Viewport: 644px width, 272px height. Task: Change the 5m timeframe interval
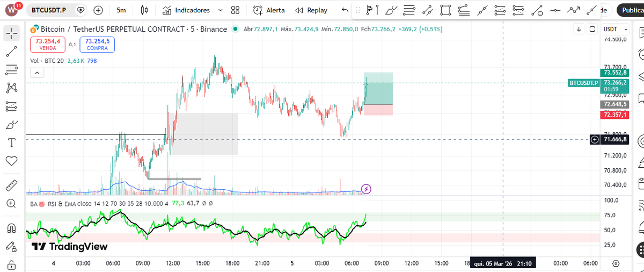(x=121, y=10)
